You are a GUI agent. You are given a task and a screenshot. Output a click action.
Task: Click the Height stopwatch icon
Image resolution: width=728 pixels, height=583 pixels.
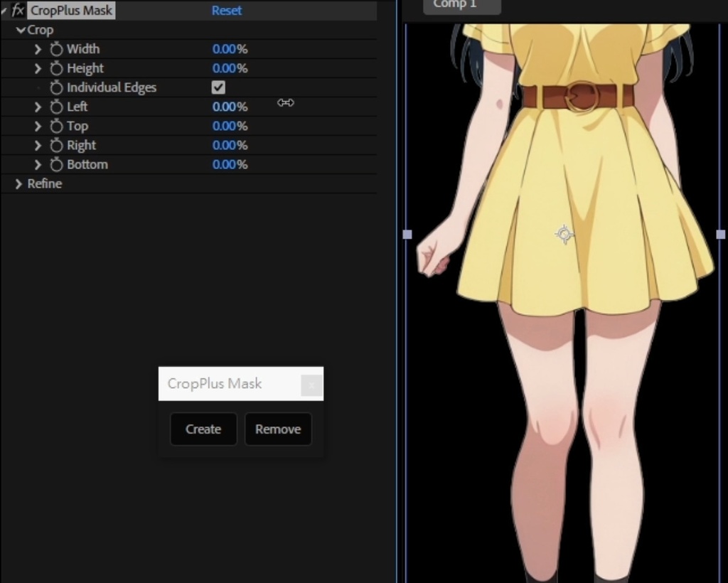pos(56,68)
